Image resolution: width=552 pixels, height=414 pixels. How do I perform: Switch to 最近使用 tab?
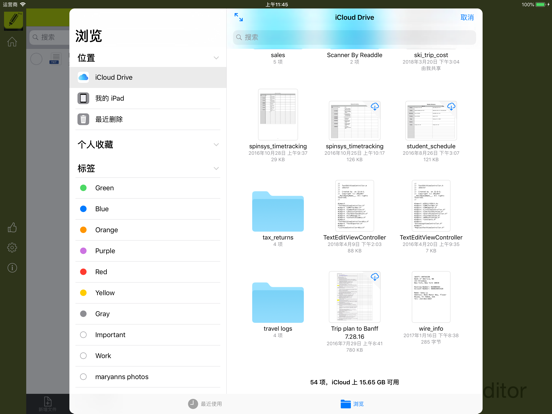pyautogui.click(x=205, y=404)
